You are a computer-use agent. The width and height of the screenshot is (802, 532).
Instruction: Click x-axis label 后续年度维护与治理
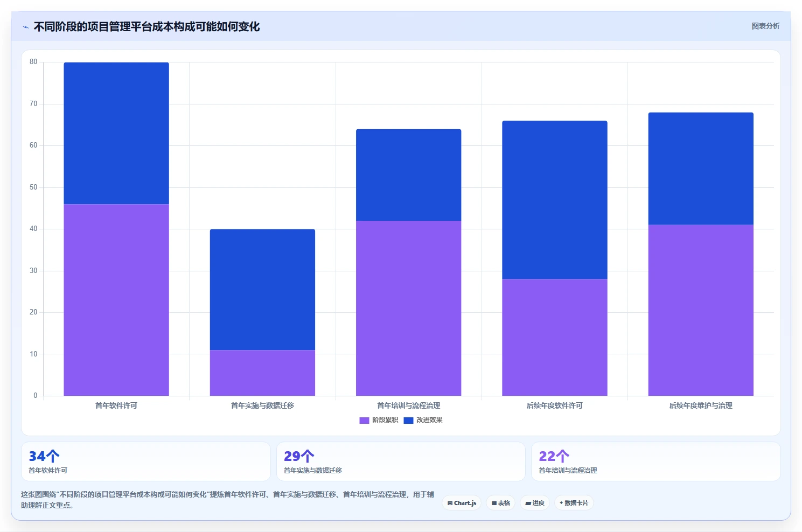tap(701, 405)
